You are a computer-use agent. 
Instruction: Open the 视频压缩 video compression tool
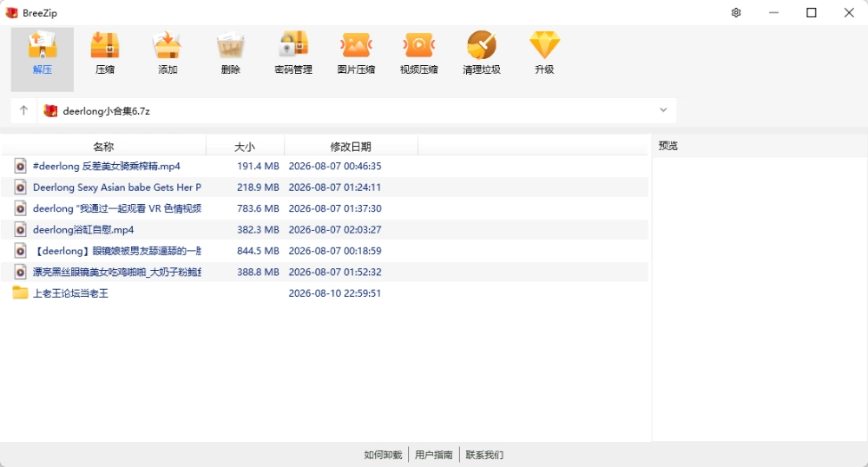(419, 45)
